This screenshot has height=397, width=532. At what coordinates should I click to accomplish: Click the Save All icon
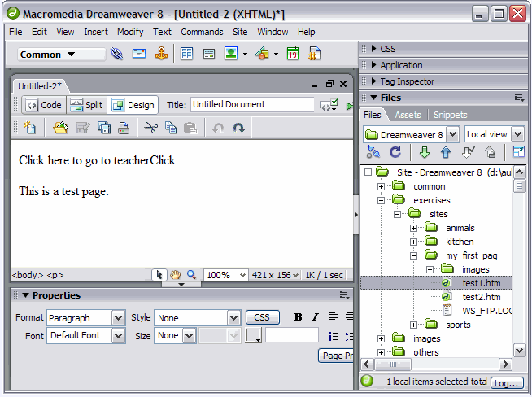pos(104,128)
